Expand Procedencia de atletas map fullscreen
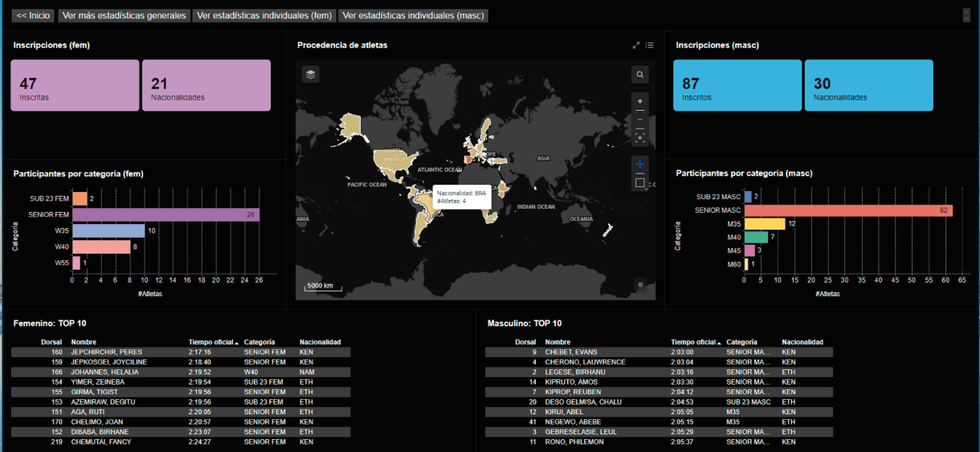 coord(636,46)
